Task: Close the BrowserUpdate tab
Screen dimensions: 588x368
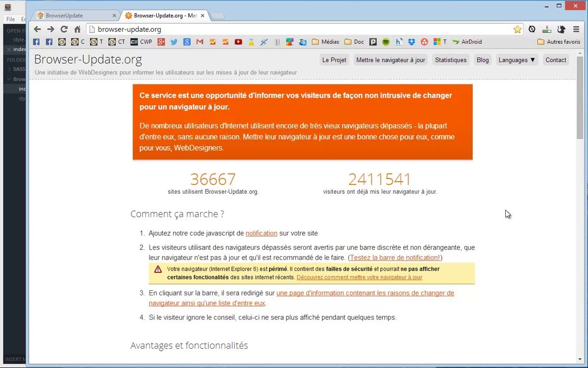Action: tap(114, 15)
